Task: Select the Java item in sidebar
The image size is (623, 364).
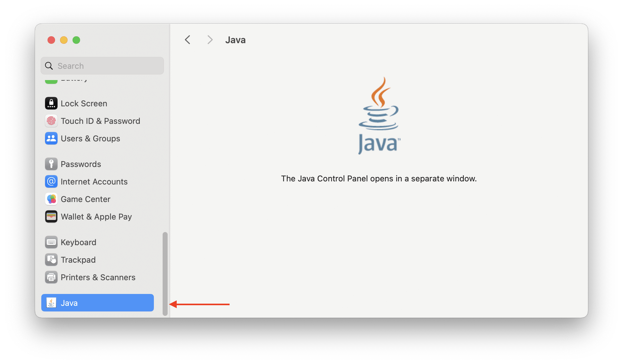Action: 97,303
